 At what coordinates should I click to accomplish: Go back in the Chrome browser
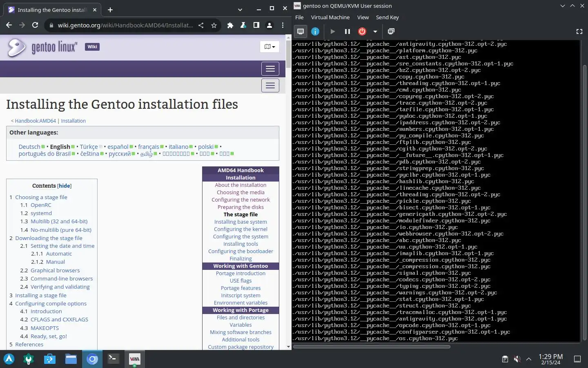point(9,25)
